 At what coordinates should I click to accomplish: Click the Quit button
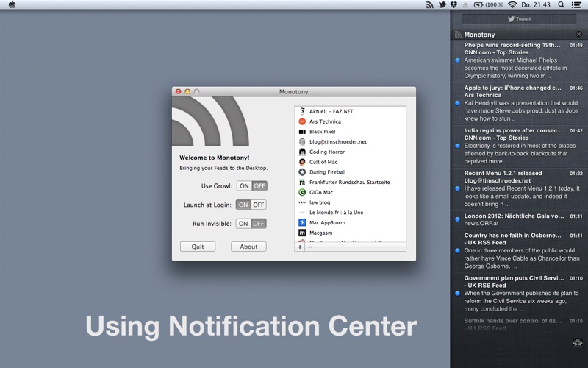[198, 247]
